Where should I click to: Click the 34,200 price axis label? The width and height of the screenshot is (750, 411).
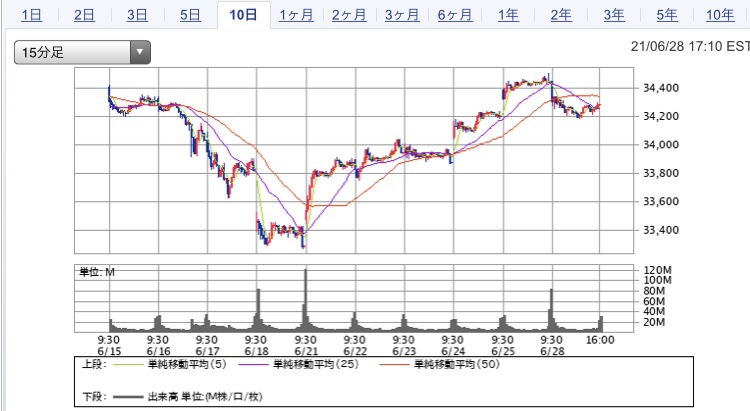pos(661,116)
